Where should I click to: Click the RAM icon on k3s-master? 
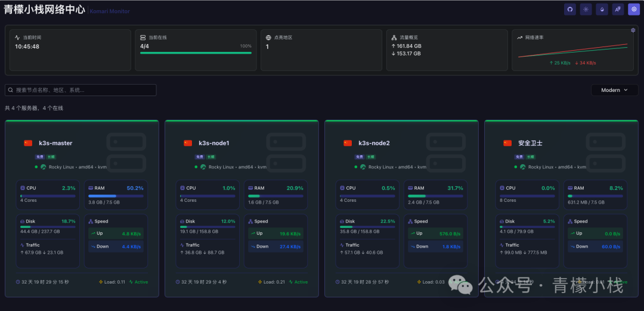coord(91,188)
